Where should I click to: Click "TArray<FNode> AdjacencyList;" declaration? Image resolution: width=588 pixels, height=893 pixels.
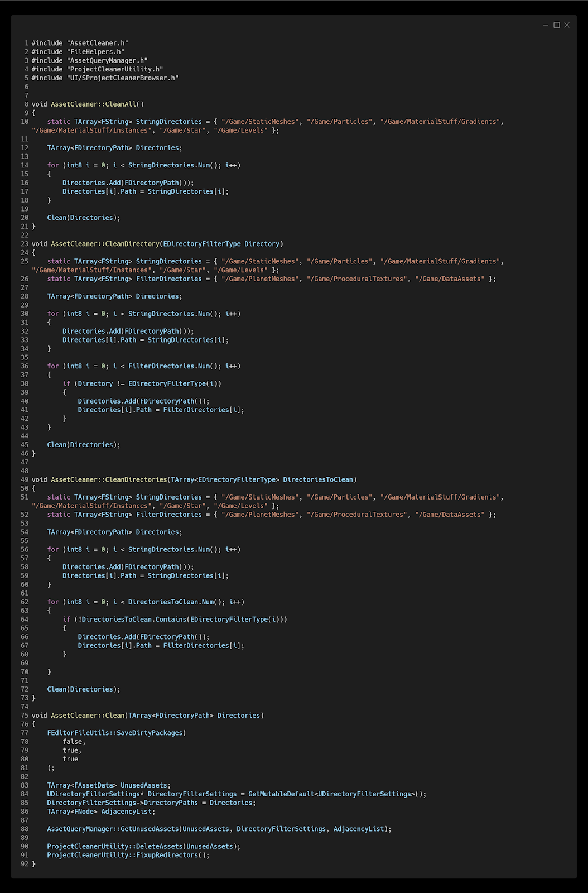(x=101, y=812)
